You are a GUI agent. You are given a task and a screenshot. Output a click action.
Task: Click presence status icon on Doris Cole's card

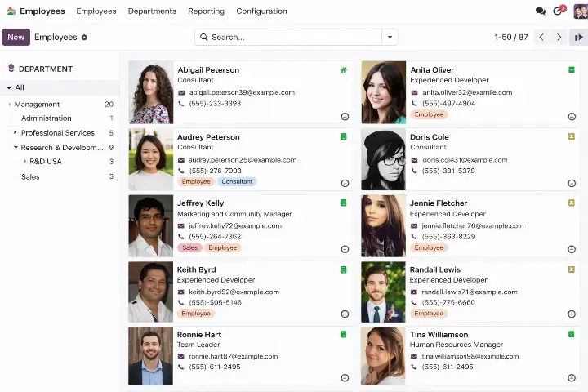tap(572, 136)
